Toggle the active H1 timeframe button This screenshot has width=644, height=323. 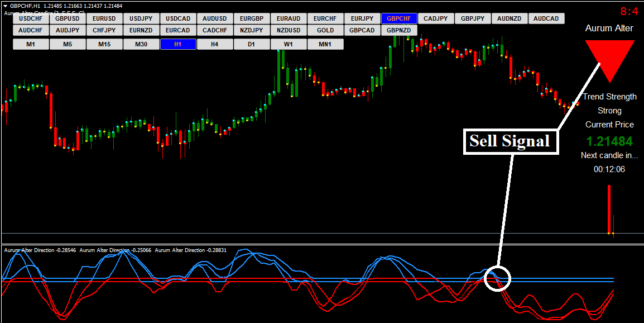coord(178,44)
